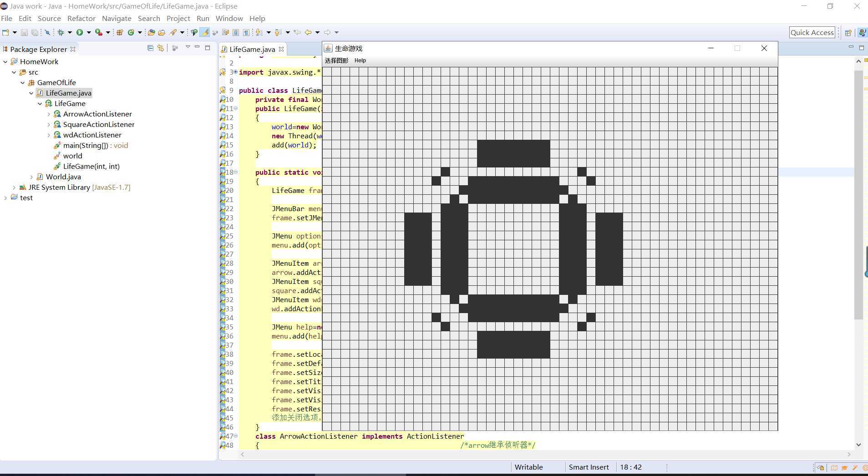Click the Debug bug icon

click(x=61, y=32)
